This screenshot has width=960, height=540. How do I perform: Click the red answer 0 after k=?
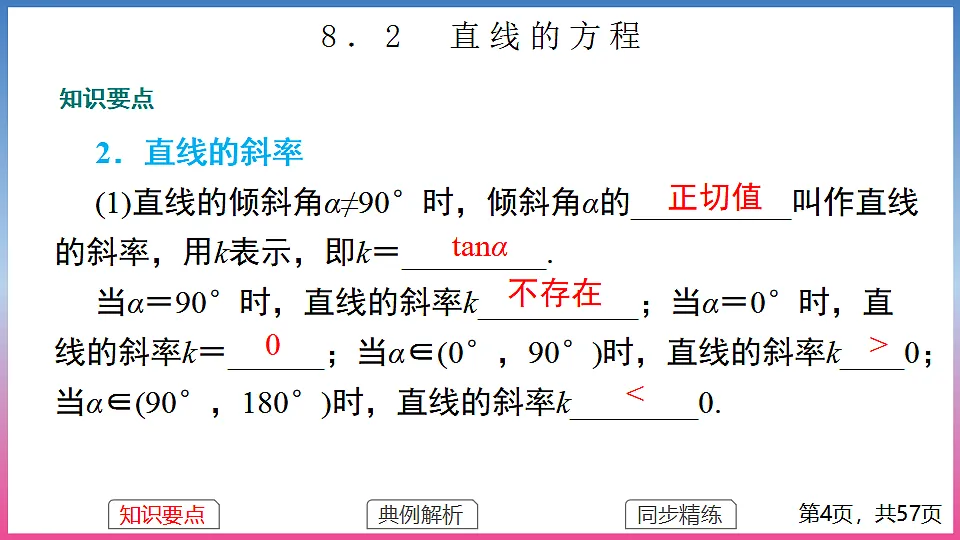tap(272, 345)
